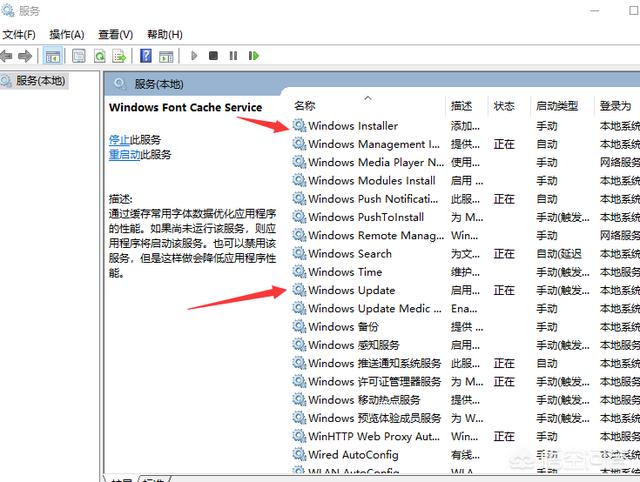Toggle the action pane toolbar icon
This screenshot has width=640, height=482.
[166, 56]
